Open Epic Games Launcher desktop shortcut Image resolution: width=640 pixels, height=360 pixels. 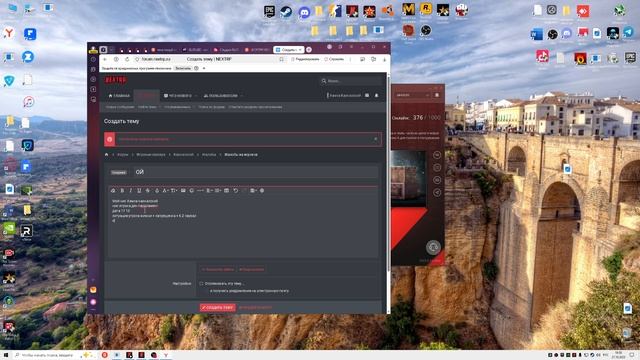269,11
